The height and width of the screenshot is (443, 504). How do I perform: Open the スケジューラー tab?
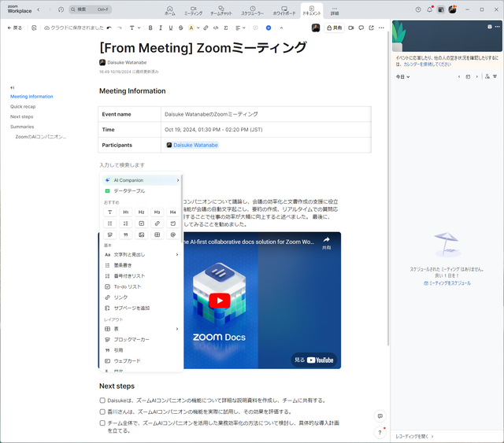252,10
